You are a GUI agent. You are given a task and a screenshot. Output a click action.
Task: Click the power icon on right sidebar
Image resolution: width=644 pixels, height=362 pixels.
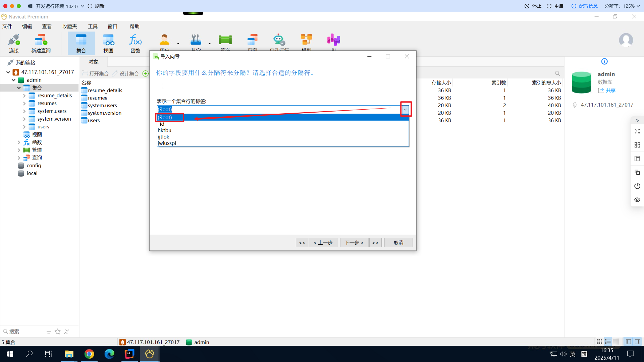click(x=637, y=186)
